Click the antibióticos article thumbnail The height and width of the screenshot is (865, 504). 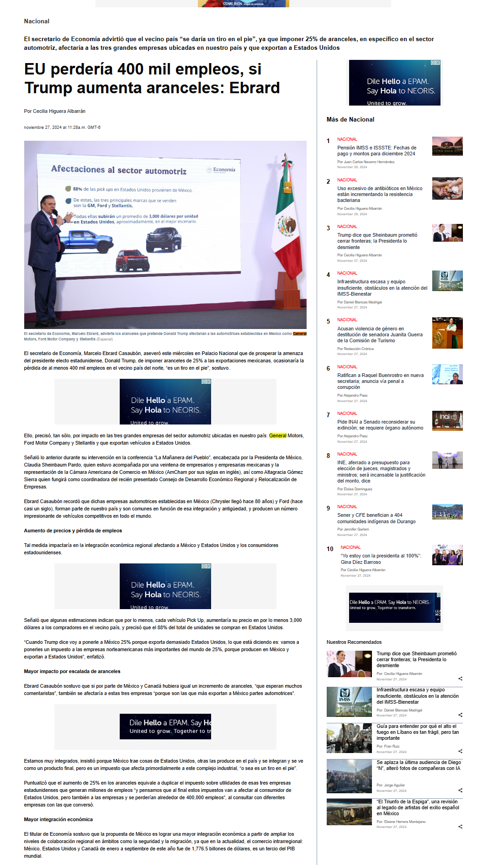click(447, 188)
